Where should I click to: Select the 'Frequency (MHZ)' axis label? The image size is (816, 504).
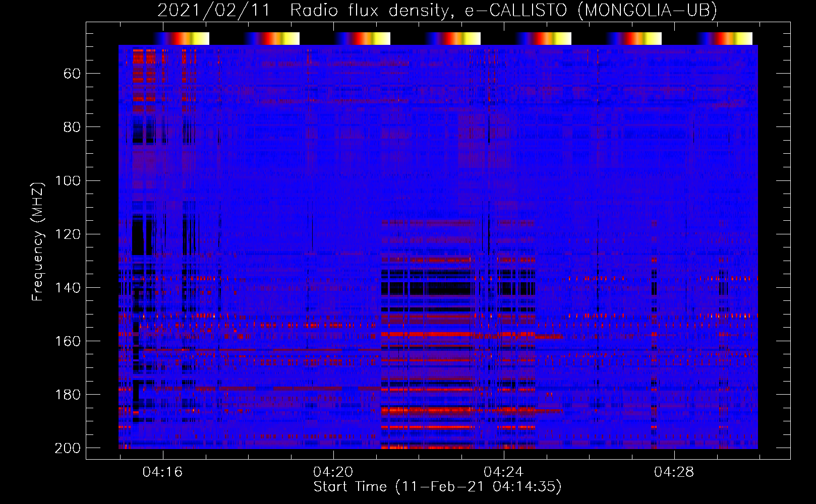pyautogui.click(x=38, y=241)
